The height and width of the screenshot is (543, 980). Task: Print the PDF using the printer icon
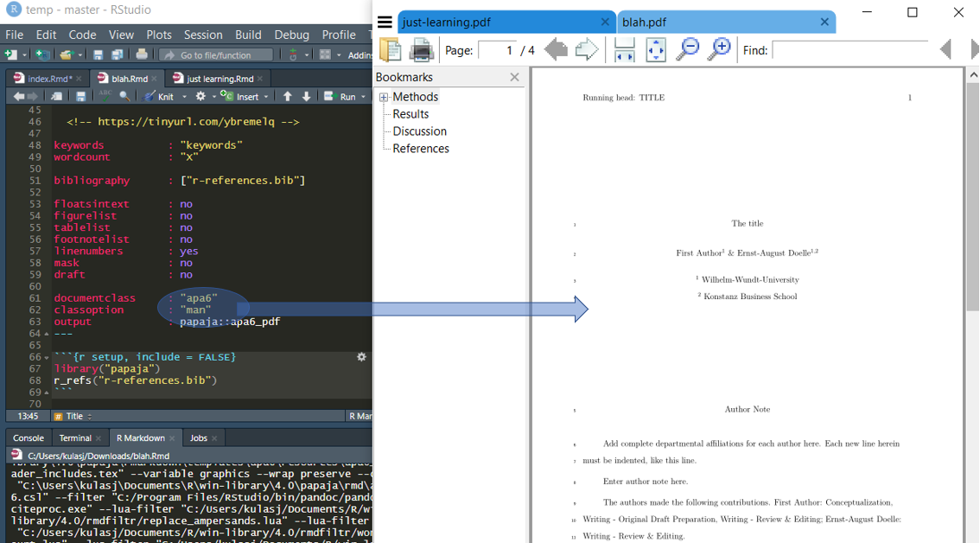point(421,49)
